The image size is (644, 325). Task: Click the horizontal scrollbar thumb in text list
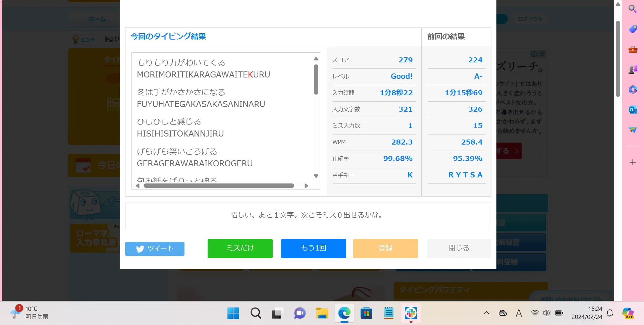point(219,186)
